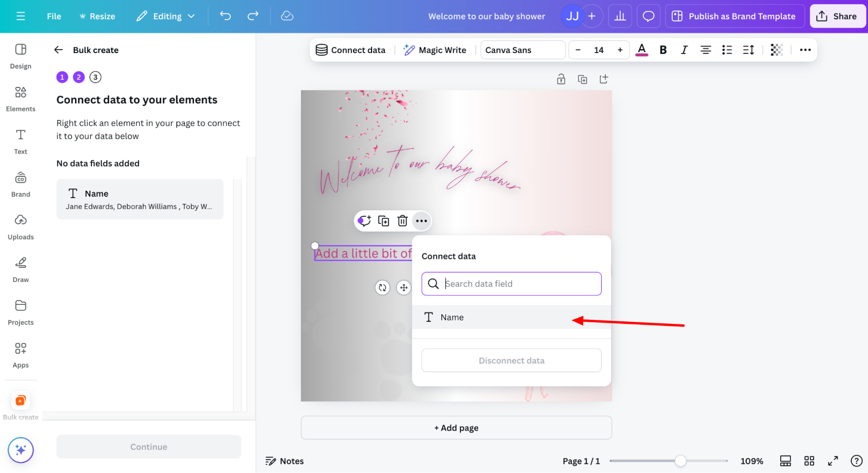The width and height of the screenshot is (868, 473).
Task: Choose the Name field in Connect data
Action: click(511, 317)
